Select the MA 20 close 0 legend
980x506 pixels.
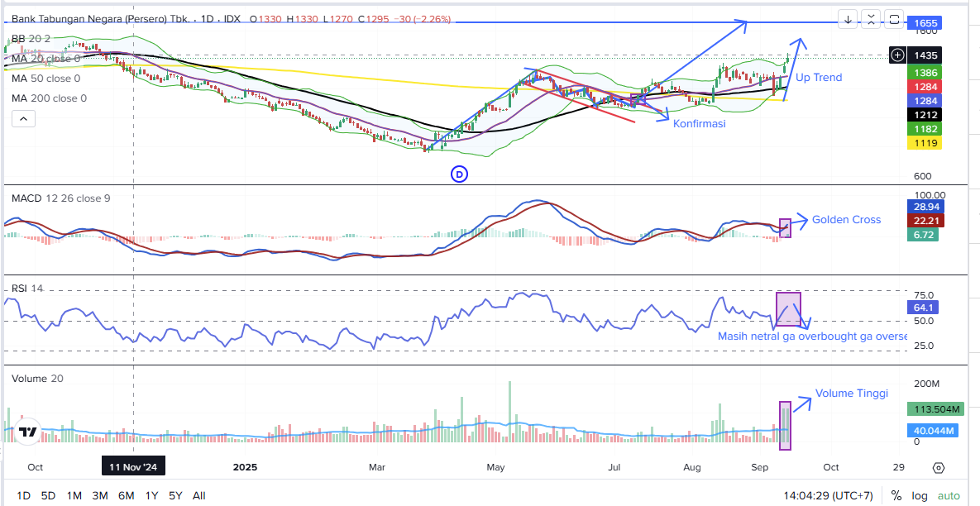point(46,59)
